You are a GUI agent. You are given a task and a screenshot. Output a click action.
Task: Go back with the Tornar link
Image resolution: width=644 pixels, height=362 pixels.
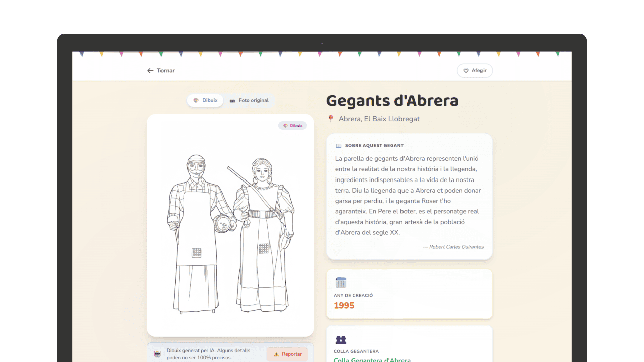click(x=161, y=71)
